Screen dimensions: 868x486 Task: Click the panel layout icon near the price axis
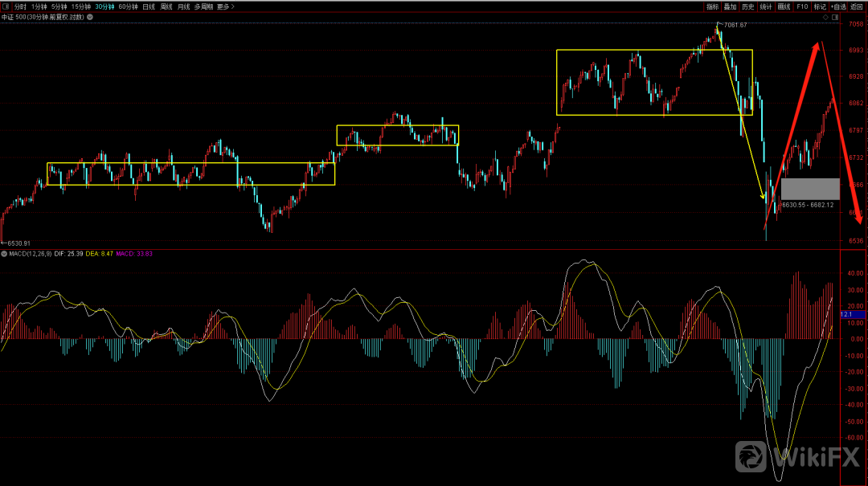coord(834,15)
